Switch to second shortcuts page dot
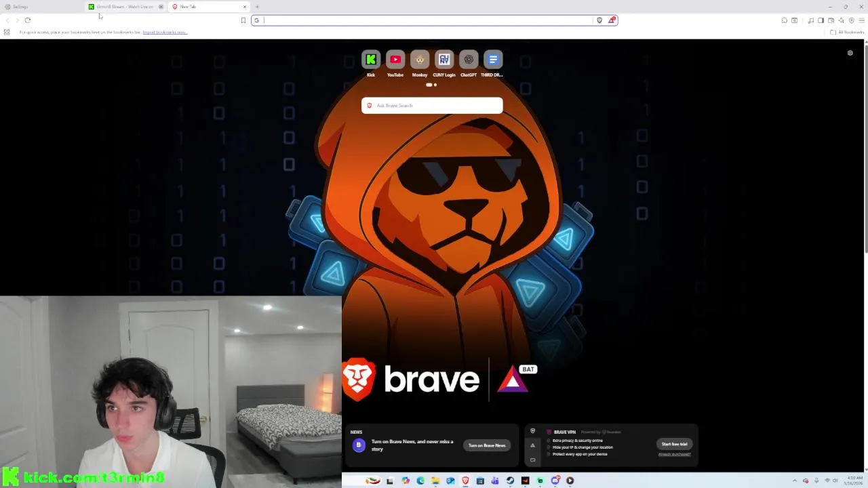868x488 pixels. 435,85
